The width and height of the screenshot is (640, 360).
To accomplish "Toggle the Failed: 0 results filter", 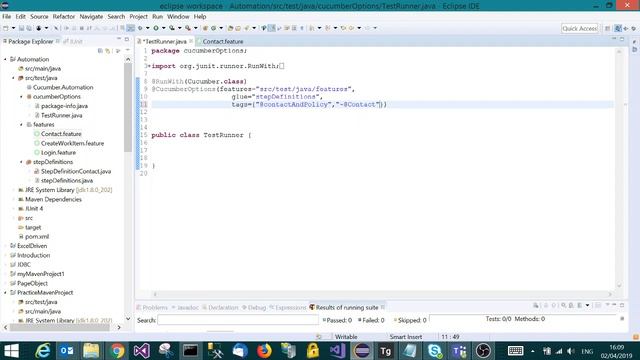I will click(371, 320).
